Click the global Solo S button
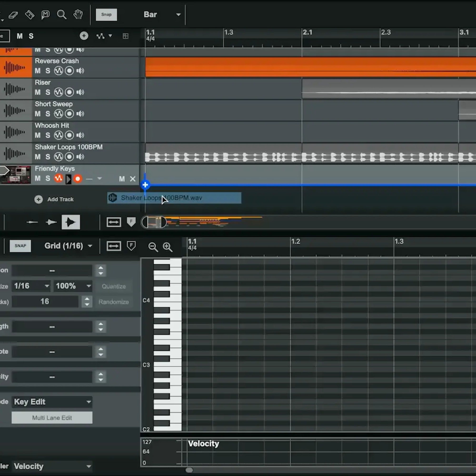This screenshot has width=476, height=476. pyautogui.click(x=31, y=36)
